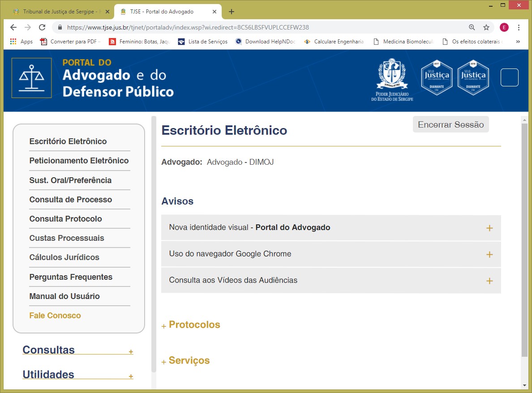This screenshot has width=532, height=393.
Task: Bookmark this page with the star icon
Action: [486, 27]
